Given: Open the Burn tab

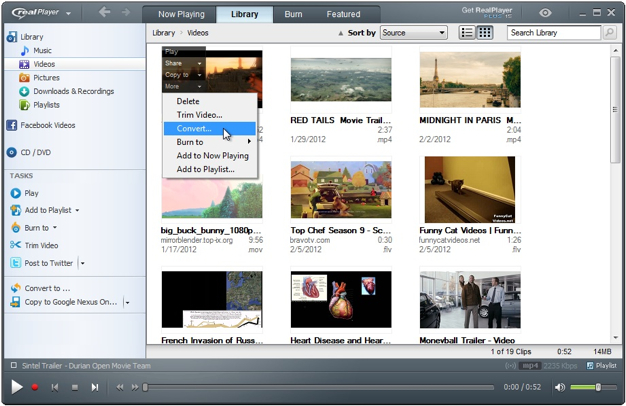Looking at the screenshot, I should [x=293, y=14].
